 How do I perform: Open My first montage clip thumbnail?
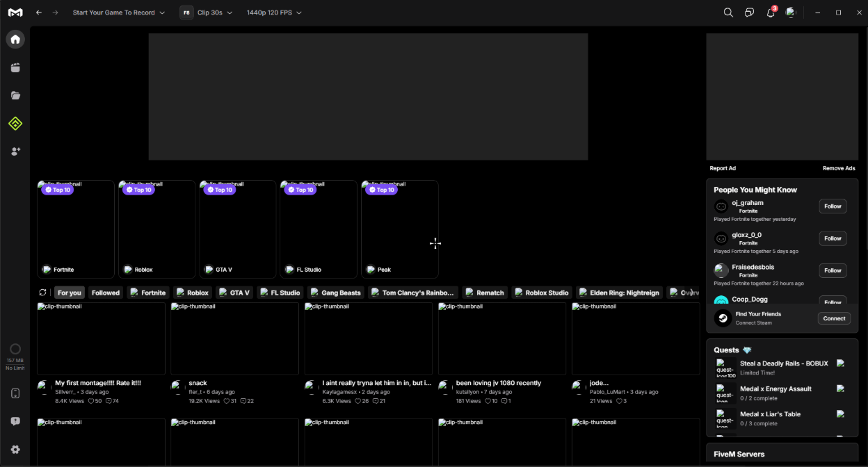101,338
